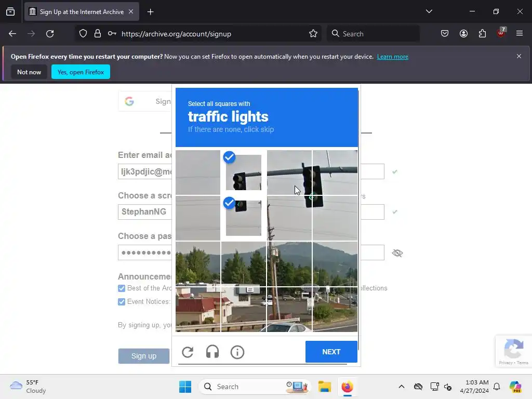Toggle Best of the Archive checkbox

[122, 288]
